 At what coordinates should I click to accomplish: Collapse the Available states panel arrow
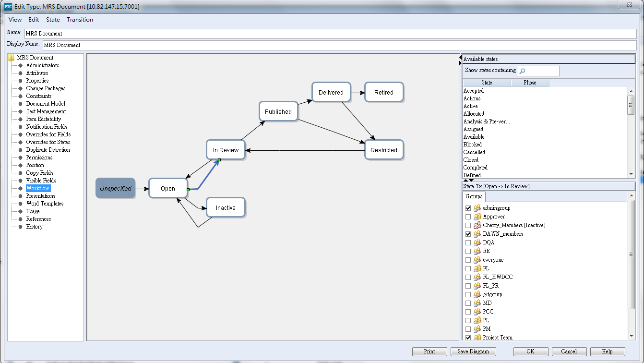[x=461, y=58]
